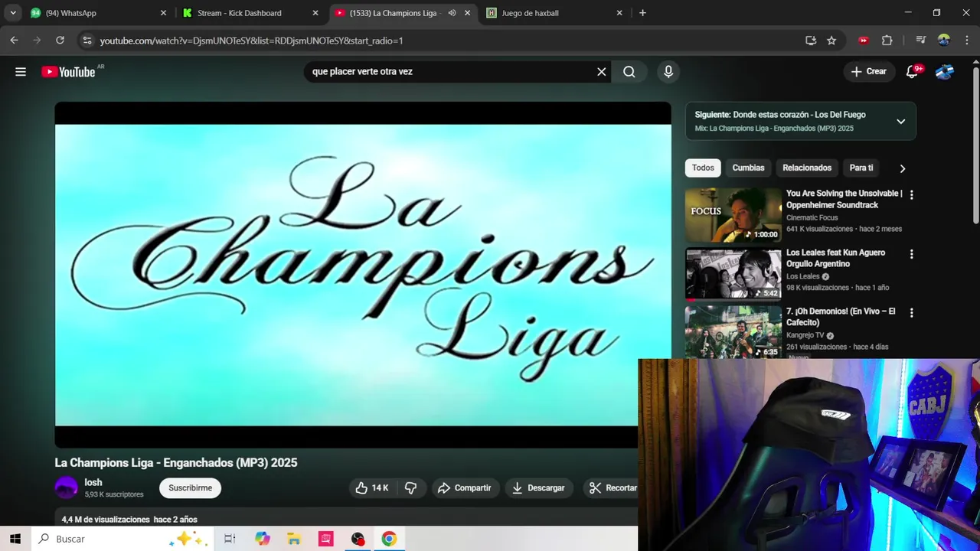Dislike the video with the thumbs down
This screenshot has width=980, height=551.
tap(410, 488)
